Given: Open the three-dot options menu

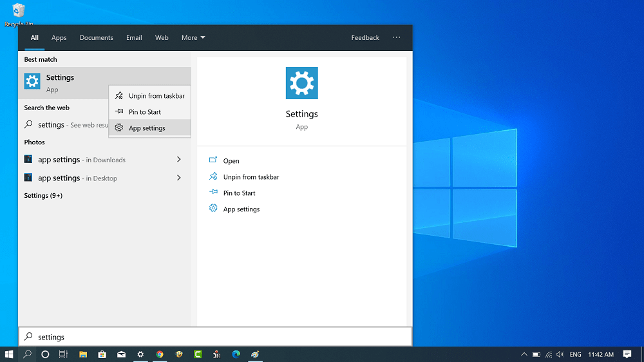Looking at the screenshot, I should [x=396, y=37].
